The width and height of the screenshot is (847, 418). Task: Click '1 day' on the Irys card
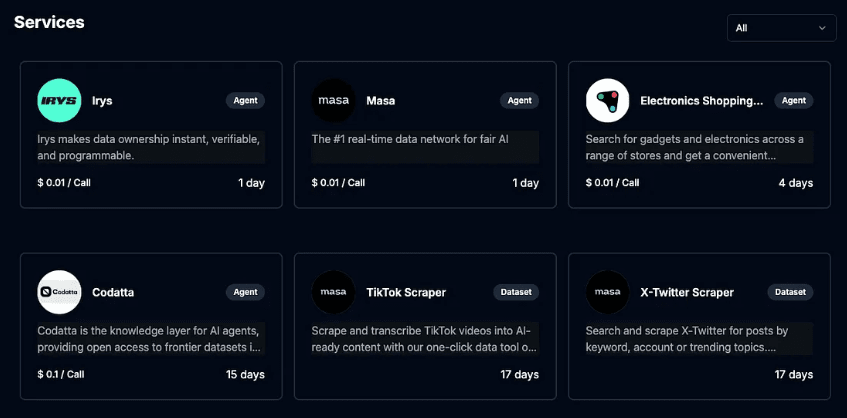tap(252, 183)
